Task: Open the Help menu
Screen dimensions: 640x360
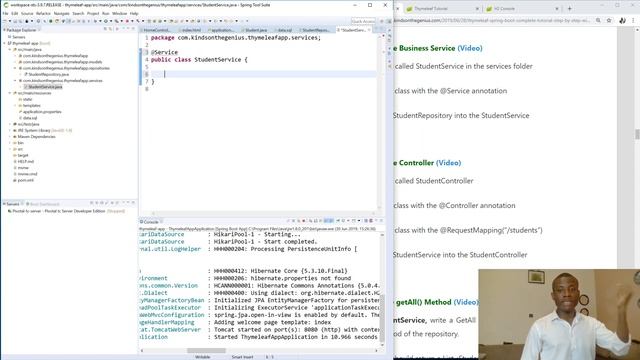Action: (x=134, y=13)
